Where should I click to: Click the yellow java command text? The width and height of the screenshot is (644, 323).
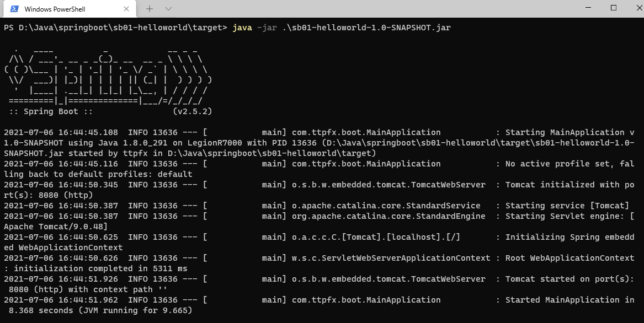[x=242, y=28]
